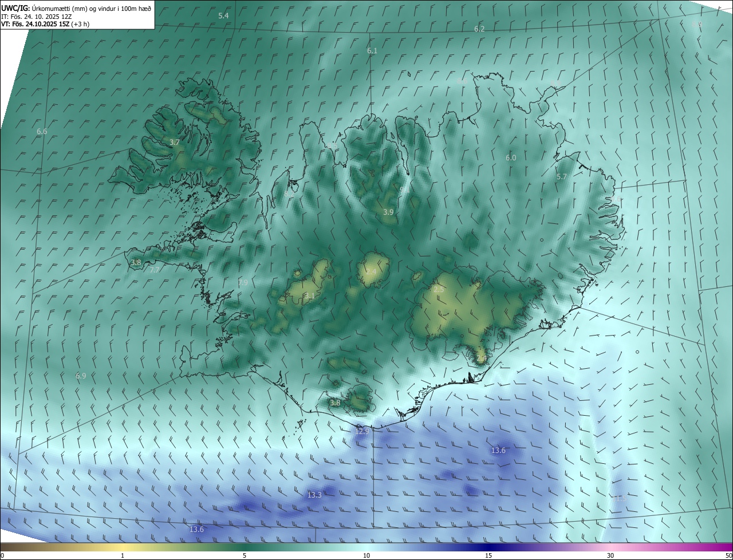Screen dimensions: 733x560
Task: Click the colorbar tick label 50
Action: click(x=728, y=555)
